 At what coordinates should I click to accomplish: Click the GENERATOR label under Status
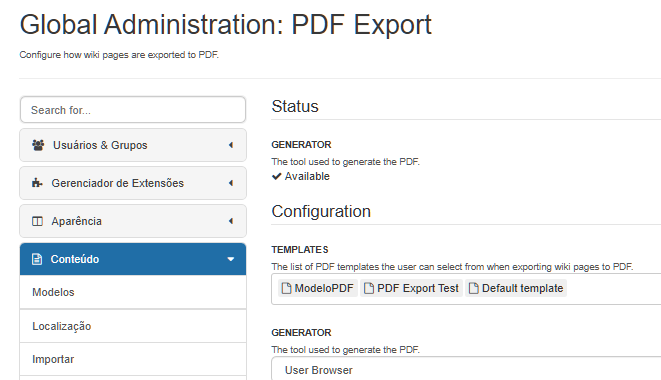(x=301, y=145)
